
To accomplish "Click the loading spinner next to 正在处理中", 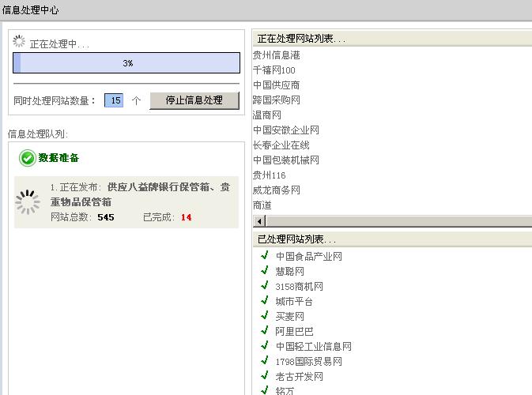I will [20, 44].
